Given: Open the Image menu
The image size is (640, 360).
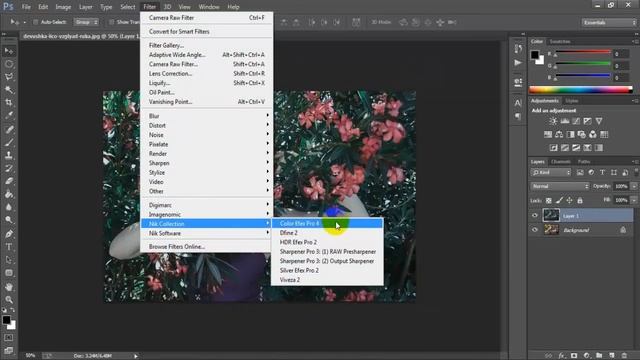Looking at the screenshot, I should pos(63,7).
